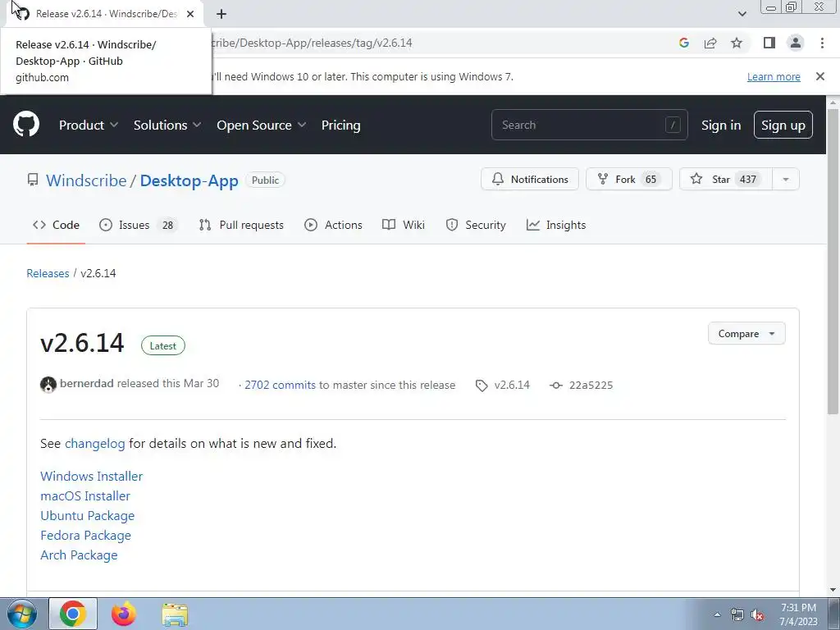This screenshot has height=630, width=840.
Task: Open the Chrome profile avatar
Action: (796, 43)
